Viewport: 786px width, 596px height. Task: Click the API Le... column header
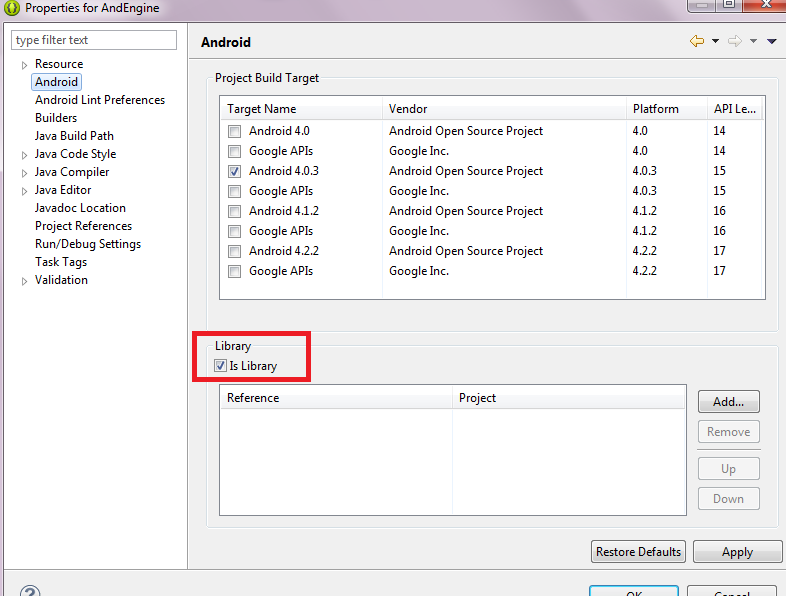coord(735,109)
